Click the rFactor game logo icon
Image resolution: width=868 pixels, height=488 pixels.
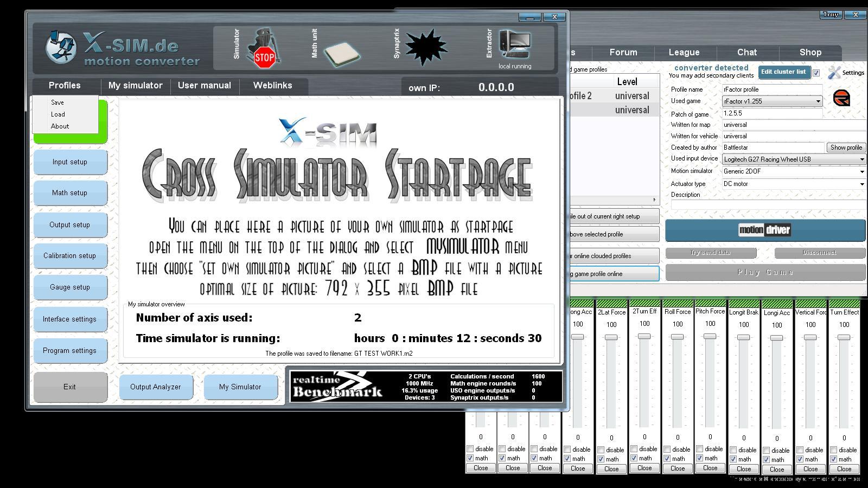(x=841, y=99)
